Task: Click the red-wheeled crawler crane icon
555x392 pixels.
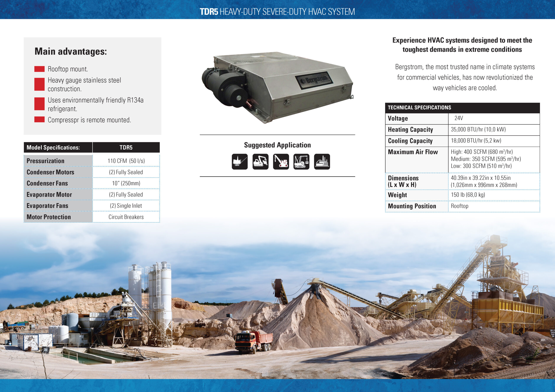Action: [x=281, y=162]
